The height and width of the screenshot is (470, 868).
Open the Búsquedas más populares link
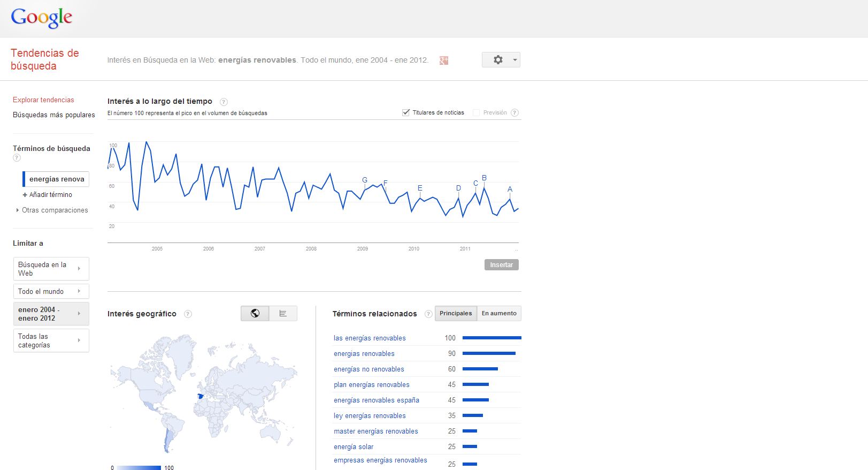click(x=53, y=115)
